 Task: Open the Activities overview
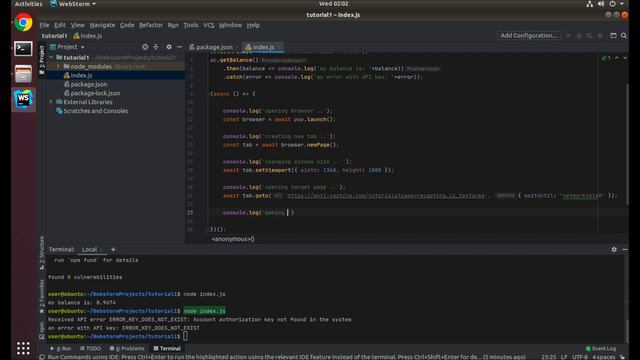coord(29,4)
